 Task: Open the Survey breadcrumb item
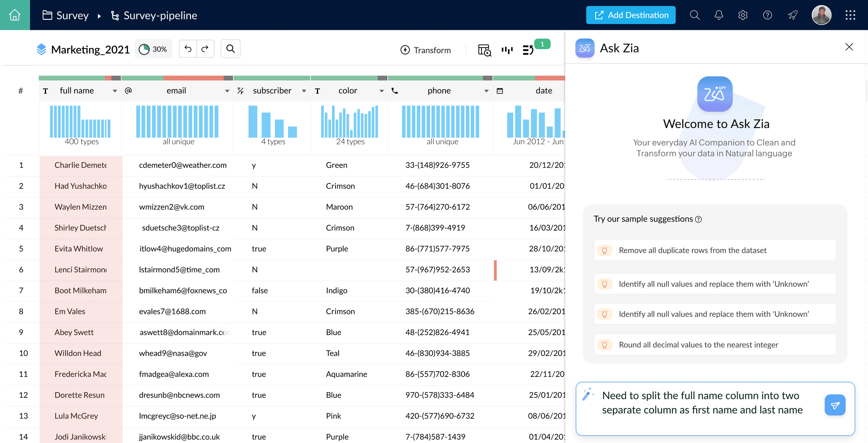click(x=72, y=15)
